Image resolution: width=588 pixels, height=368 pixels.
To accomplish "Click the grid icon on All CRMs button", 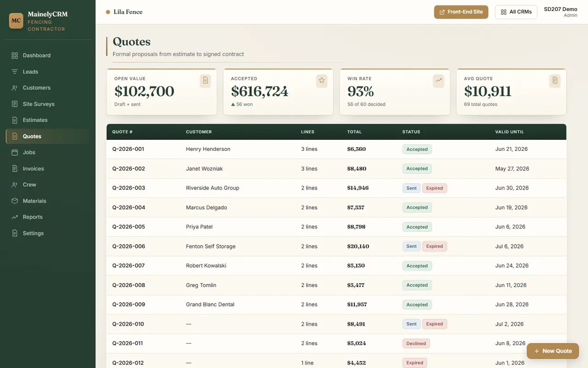I will tap(503, 12).
